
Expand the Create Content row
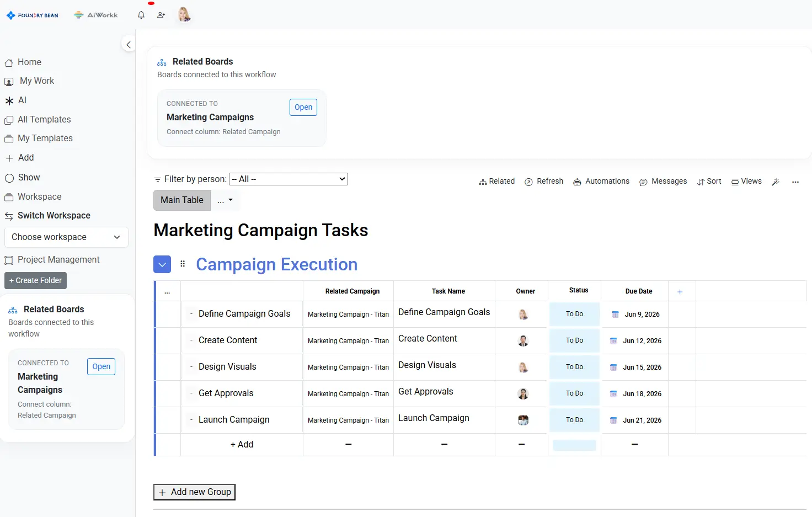click(x=191, y=340)
